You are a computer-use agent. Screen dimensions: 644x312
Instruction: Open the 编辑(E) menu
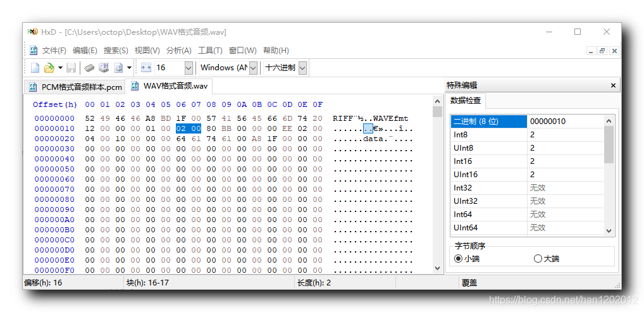pyautogui.click(x=85, y=51)
